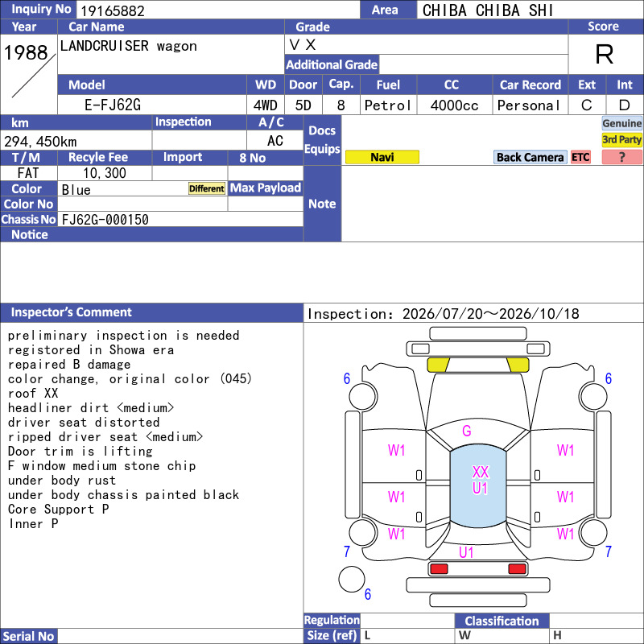Screen dimensions: 644x644
Task: Select model code E-FJ62G
Action: click(x=113, y=105)
